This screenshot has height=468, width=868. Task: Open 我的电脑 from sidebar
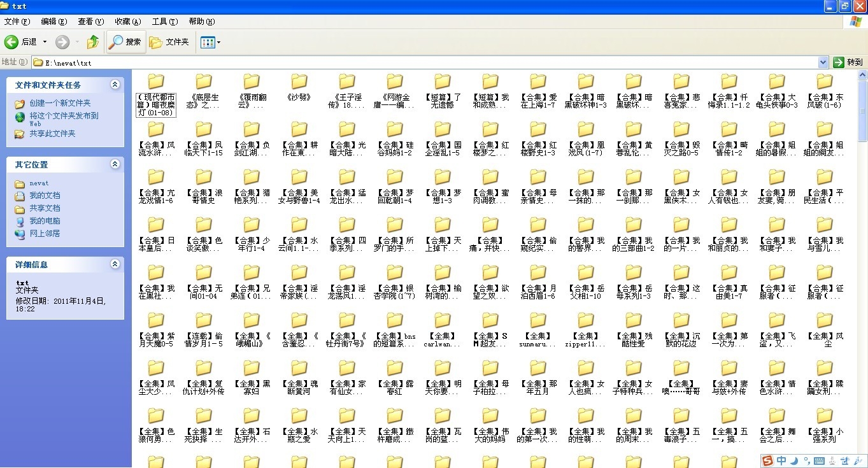point(45,221)
